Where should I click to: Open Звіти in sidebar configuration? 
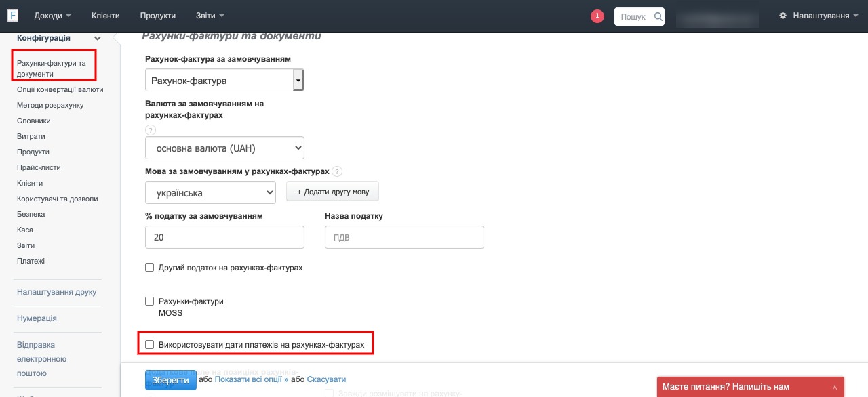[x=26, y=245]
